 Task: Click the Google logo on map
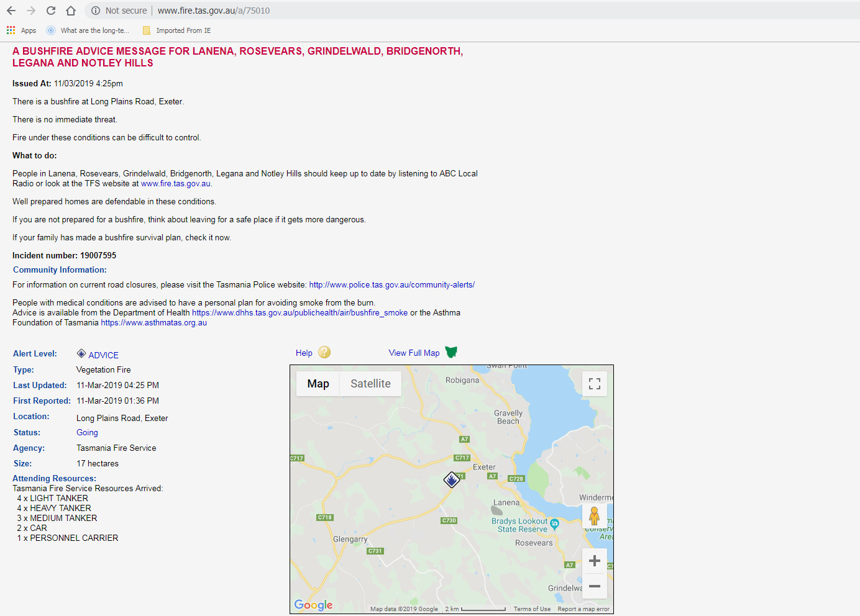(x=313, y=605)
